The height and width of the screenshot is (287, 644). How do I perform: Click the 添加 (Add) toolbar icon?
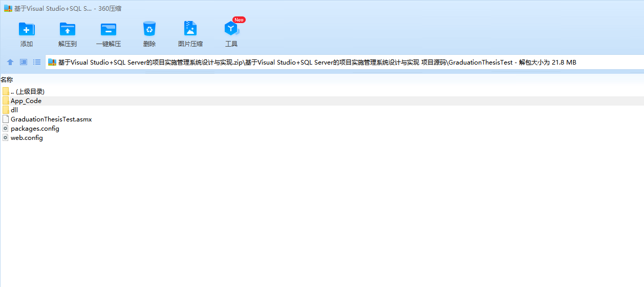pos(27,29)
